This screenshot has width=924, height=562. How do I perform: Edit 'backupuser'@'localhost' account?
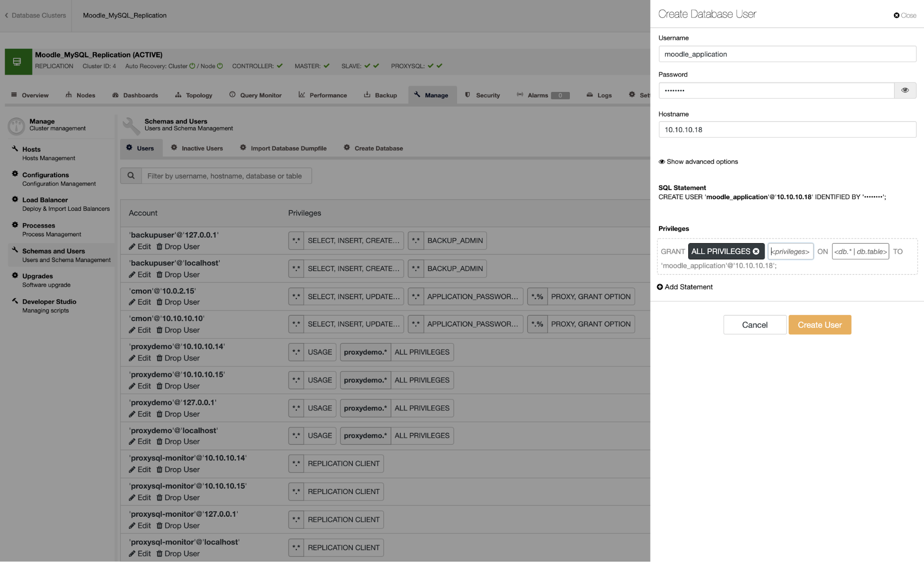click(140, 275)
